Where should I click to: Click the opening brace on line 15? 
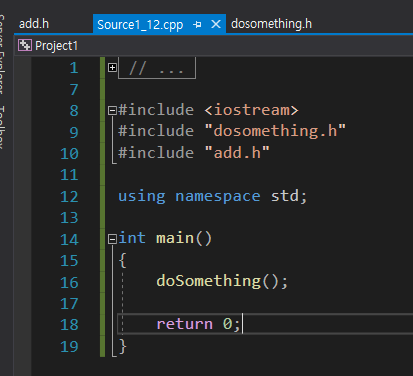(123, 260)
